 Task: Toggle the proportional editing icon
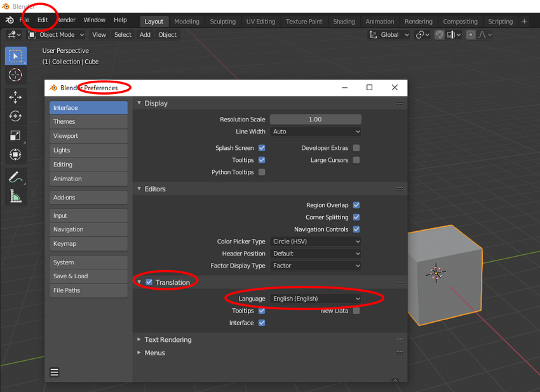coord(470,35)
